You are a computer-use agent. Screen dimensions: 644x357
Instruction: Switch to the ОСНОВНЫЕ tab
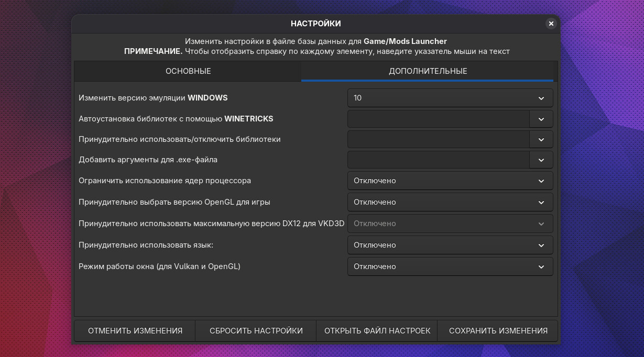point(188,71)
